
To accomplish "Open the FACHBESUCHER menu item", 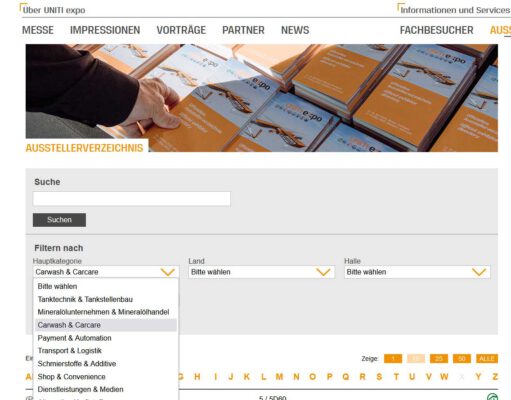I will click(x=437, y=30).
